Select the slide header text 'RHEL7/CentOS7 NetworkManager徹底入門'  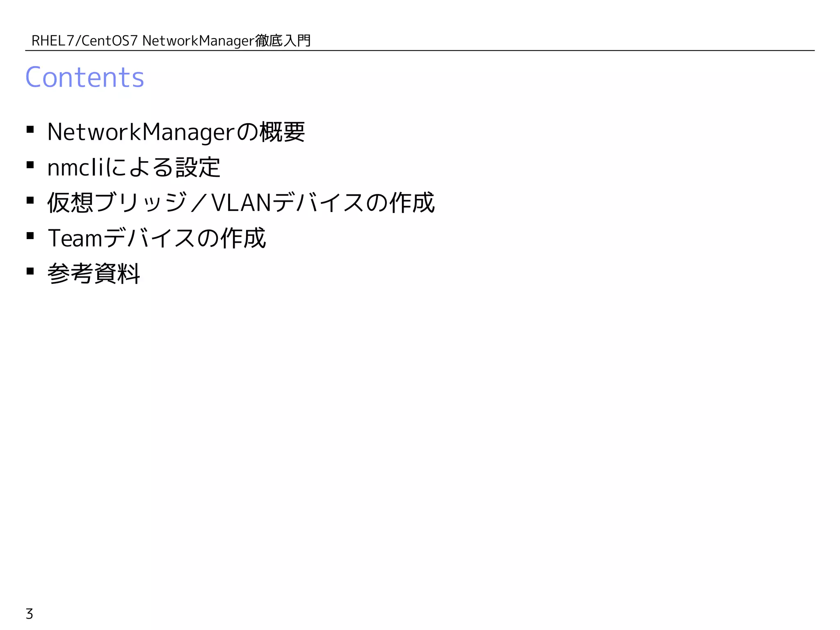[x=171, y=41]
